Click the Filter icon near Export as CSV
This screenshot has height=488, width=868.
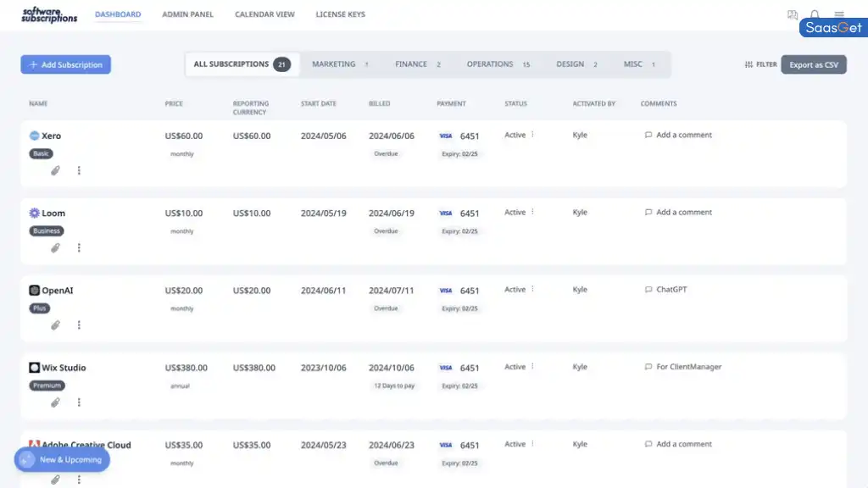point(749,64)
